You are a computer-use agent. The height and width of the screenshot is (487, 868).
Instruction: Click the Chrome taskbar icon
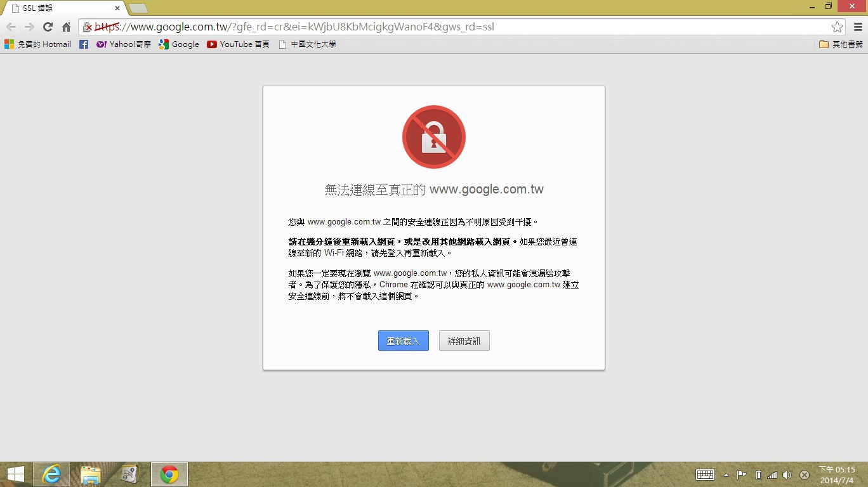169,474
